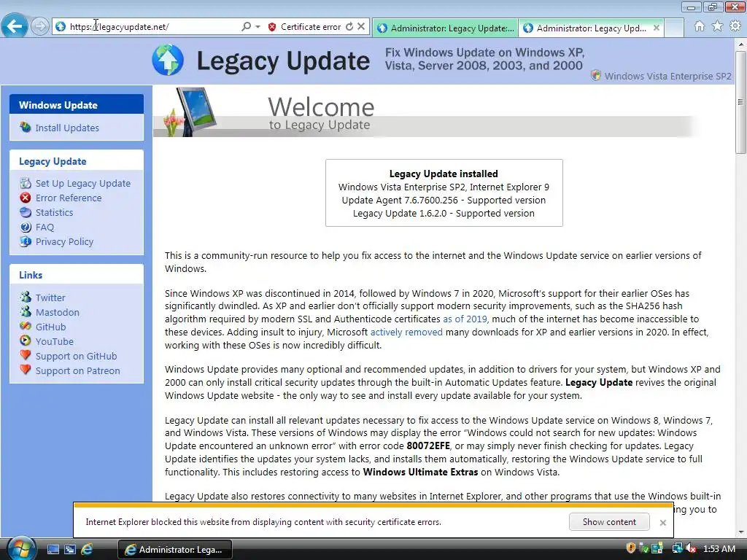Read the Privacy Policy page
This screenshot has height=560, width=747.
click(64, 242)
